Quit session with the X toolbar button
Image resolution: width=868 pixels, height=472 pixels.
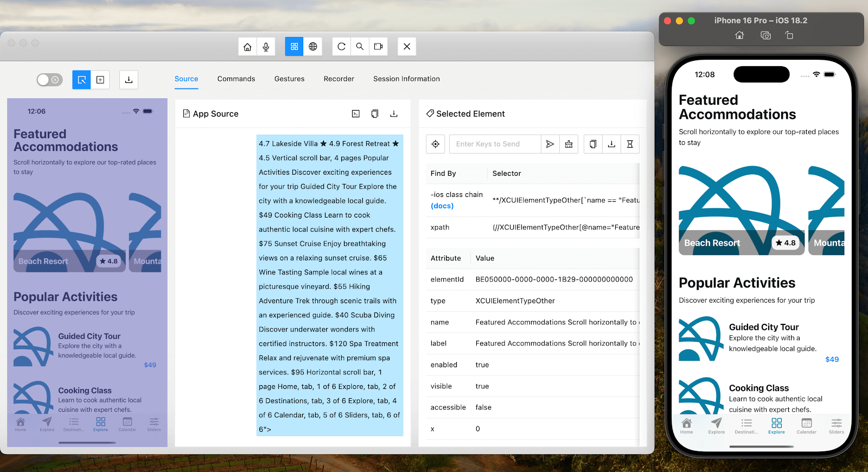click(407, 47)
